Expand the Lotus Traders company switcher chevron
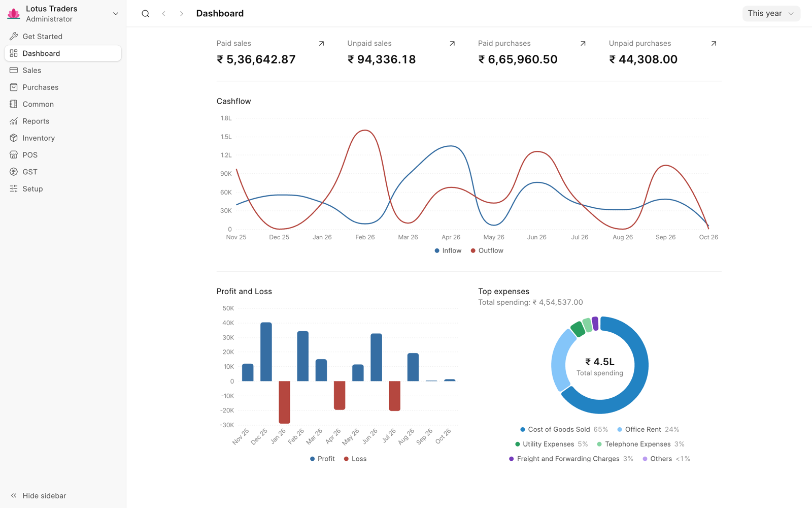This screenshot has width=812, height=508. 116,14
